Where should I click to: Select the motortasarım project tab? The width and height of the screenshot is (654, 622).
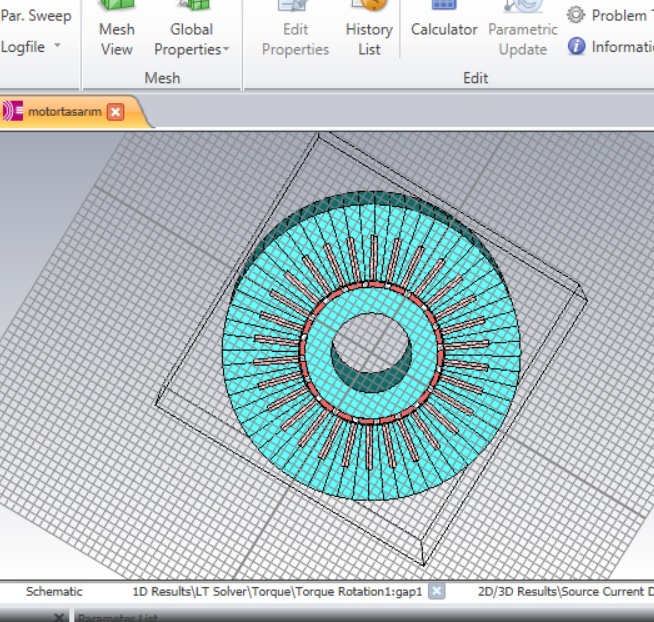65,112
